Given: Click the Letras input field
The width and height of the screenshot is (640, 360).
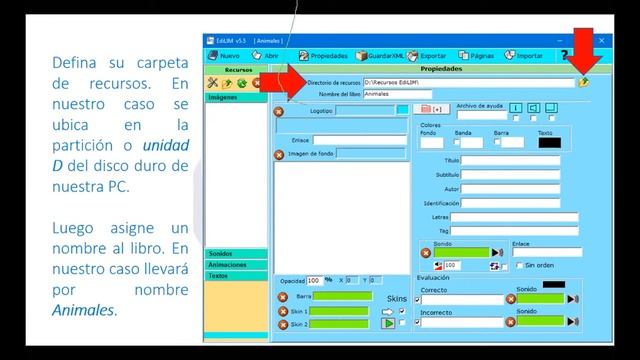Looking at the screenshot, I should (x=514, y=217).
